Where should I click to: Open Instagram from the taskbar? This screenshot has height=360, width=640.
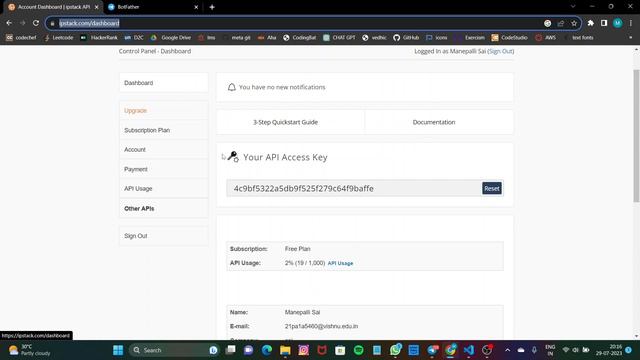[x=303, y=350]
